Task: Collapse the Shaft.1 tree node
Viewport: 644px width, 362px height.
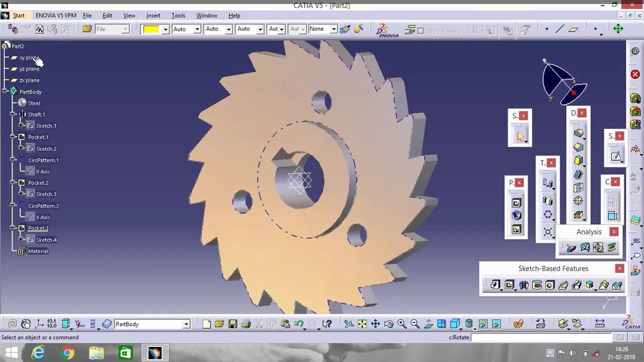Action: (13, 114)
